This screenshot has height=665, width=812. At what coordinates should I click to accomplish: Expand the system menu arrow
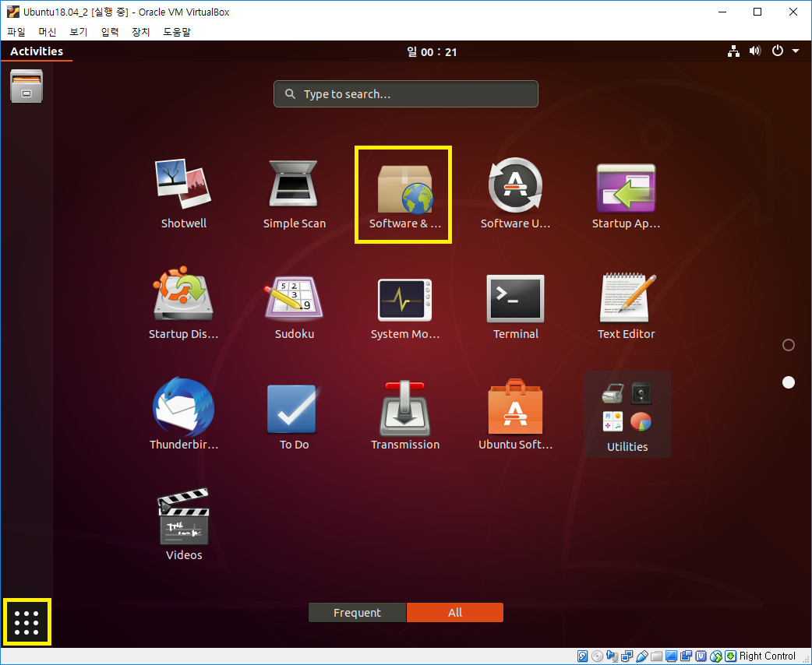coord(796,51)
